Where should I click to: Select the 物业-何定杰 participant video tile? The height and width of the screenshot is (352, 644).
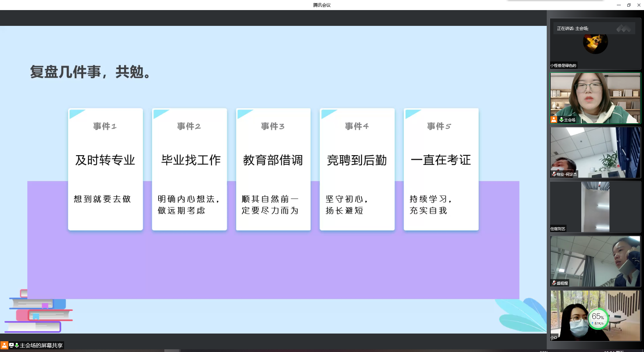coord(595,152)
